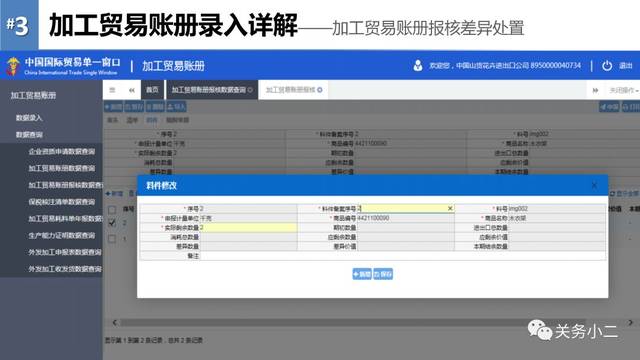
Task: Open 外发加工申报表数据查询 in sidebar
Action: [x=65, y=252]
